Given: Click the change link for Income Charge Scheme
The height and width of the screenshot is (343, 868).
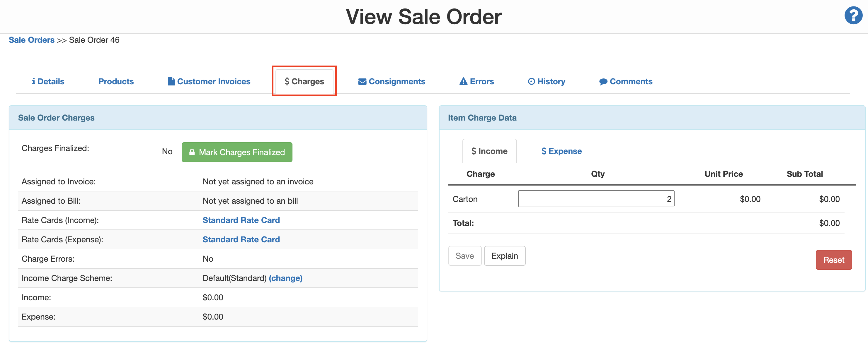Looking at the screenshot, I should pyautogui.click(x=286, y=278).
